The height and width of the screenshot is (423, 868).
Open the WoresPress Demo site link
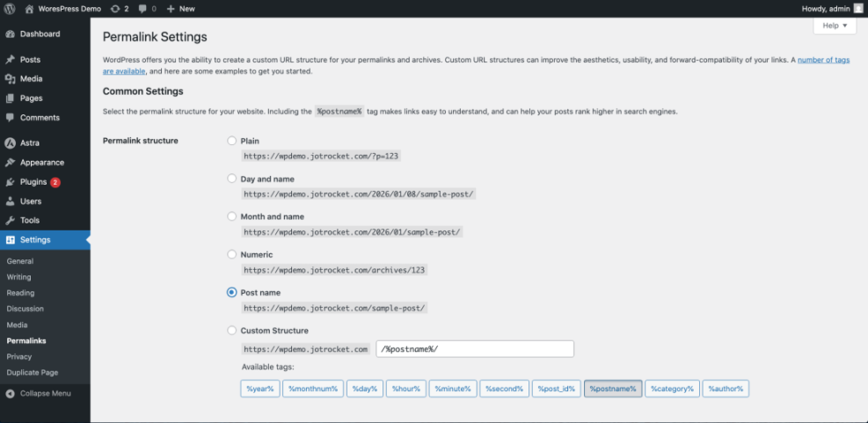coord(69,9)
